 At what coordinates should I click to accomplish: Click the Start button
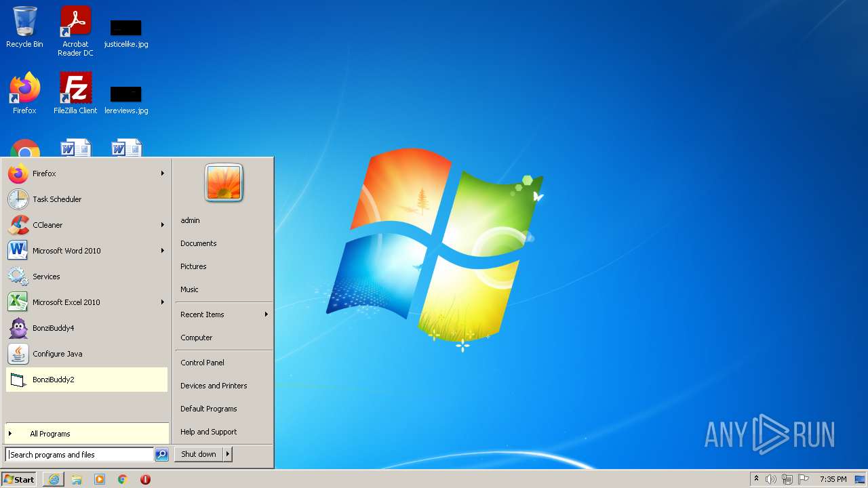19,479
